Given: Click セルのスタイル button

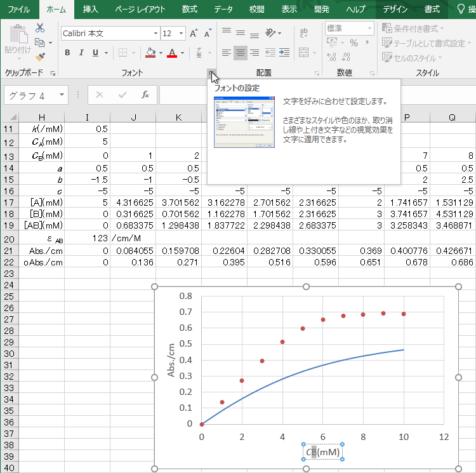Looking at the screenshot, I should pos(412,58).
